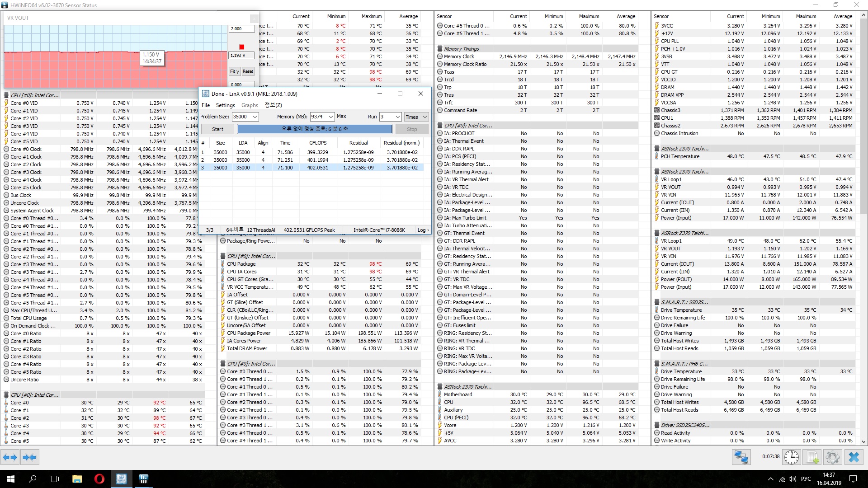Click the blue X close-sensors icon
868x488 pixels.
click(854, 457)
